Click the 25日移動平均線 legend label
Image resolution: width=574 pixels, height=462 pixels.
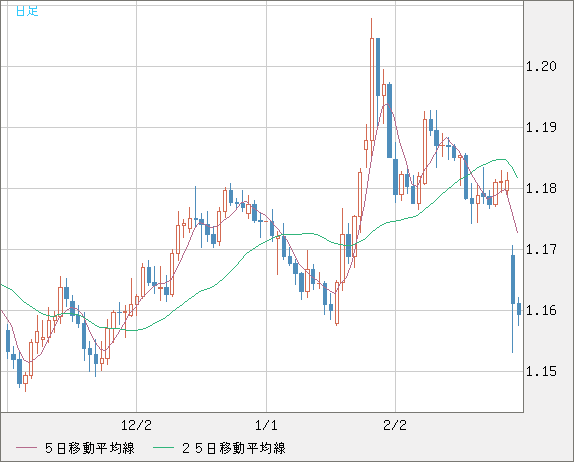pyautogui.click(x=234, y=448)
